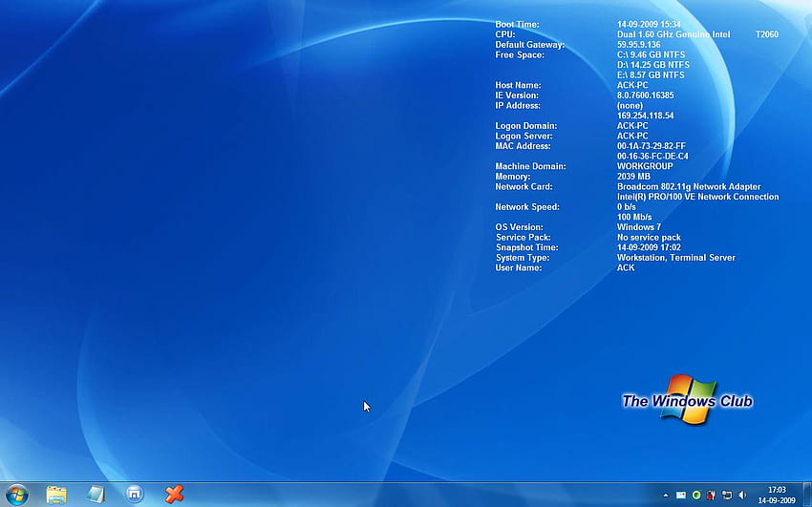Viewport: 812px width, 507px height.
Task: Open Windows Explorer from the taskbar
Action: tap(56, 495)
